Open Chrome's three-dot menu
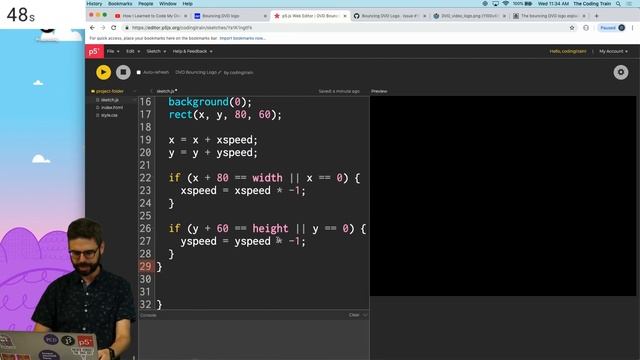The width and height of the screenshot is (640, 360). point(633,28)
